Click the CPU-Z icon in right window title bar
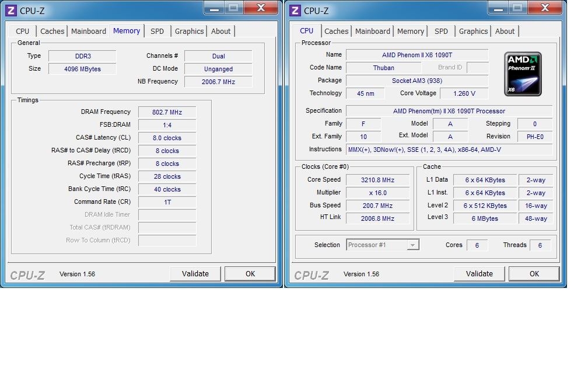588x368 pixels. click(x=295, y=11)
